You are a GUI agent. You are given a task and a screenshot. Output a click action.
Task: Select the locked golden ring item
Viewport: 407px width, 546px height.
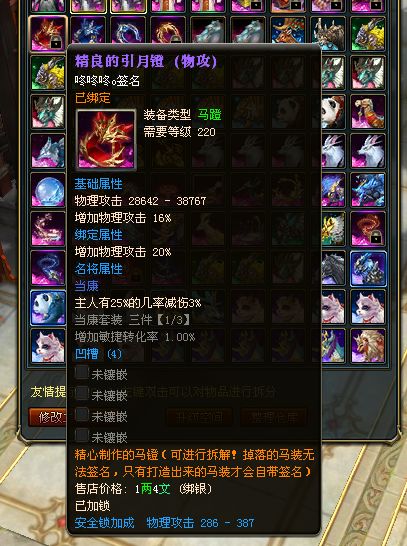tap(168, 33)
